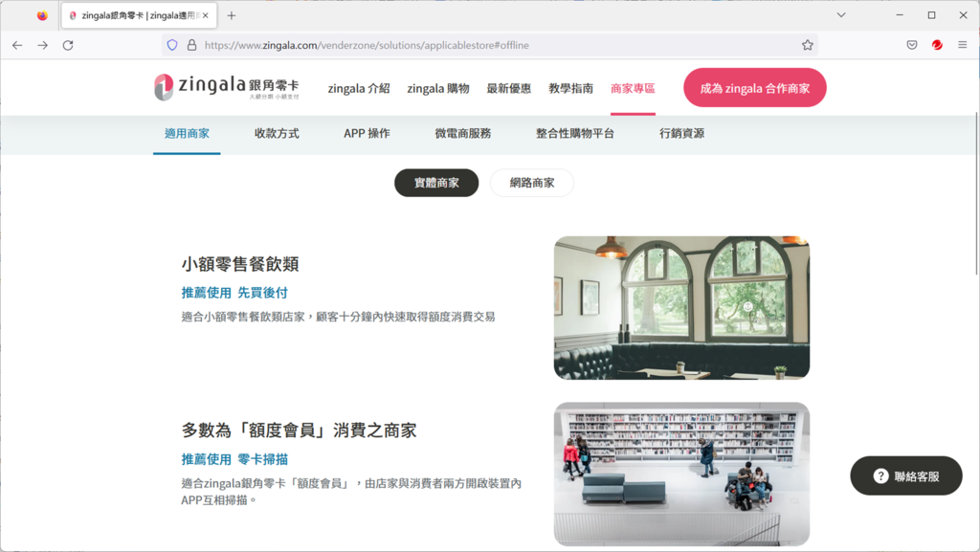Open zingala 購物 menu
The width and height of the screenshot is (980, 552).
(x=438, y=89)
